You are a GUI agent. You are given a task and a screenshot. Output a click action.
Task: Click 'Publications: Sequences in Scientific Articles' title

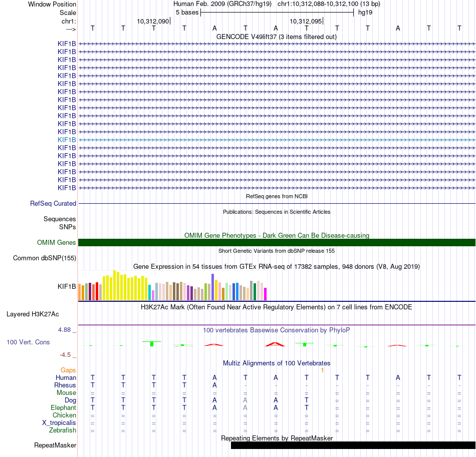(x=277, y=212)
